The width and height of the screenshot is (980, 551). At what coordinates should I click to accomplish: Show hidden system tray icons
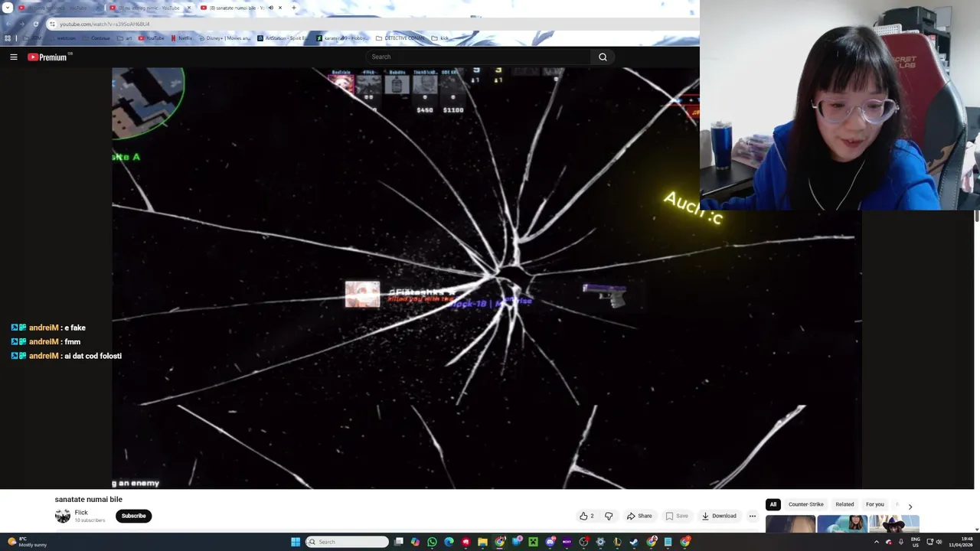(877, 542)
